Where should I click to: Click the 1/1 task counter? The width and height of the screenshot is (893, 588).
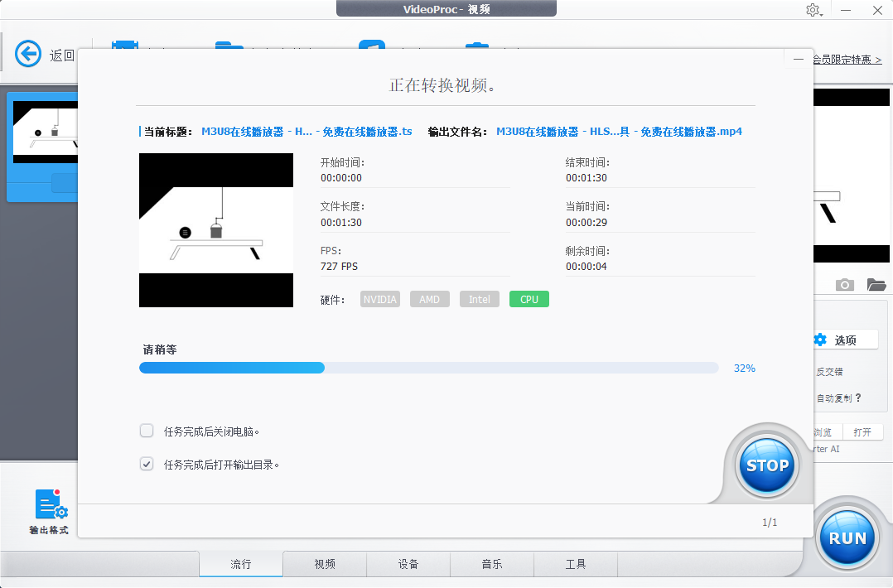pos(770,522)
